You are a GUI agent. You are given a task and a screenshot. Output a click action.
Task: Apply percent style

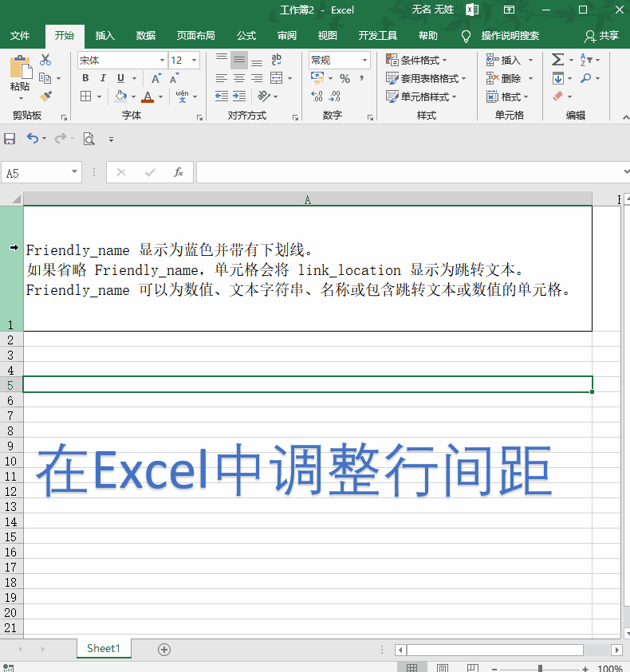pos(345,78)
